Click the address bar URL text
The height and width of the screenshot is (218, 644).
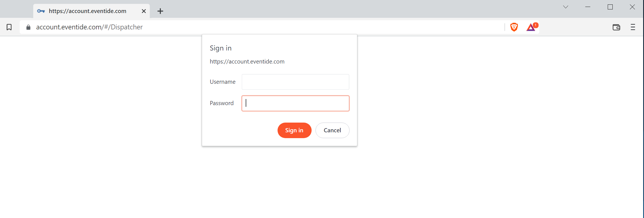point(89,27)
